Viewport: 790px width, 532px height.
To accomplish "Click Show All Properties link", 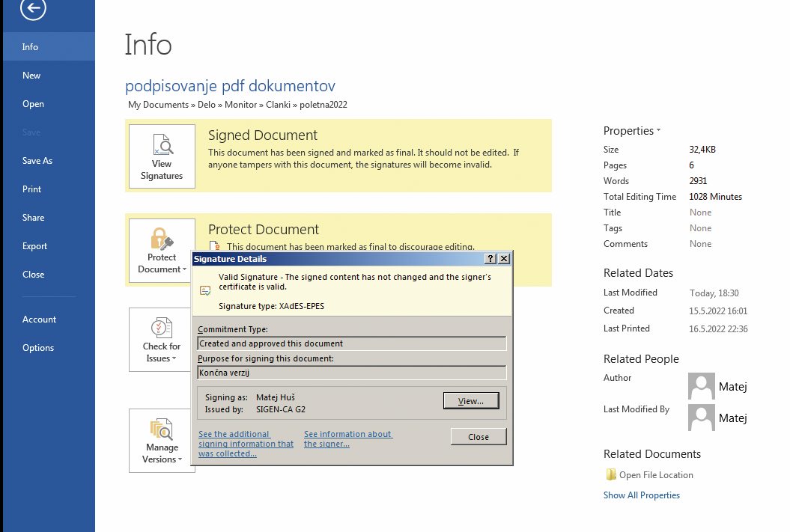I will click(642, 495).
